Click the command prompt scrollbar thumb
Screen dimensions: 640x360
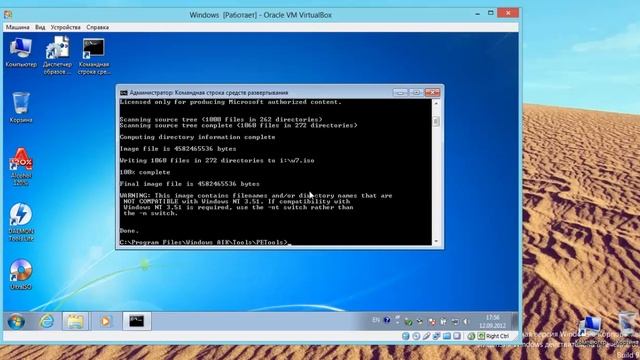436,121
